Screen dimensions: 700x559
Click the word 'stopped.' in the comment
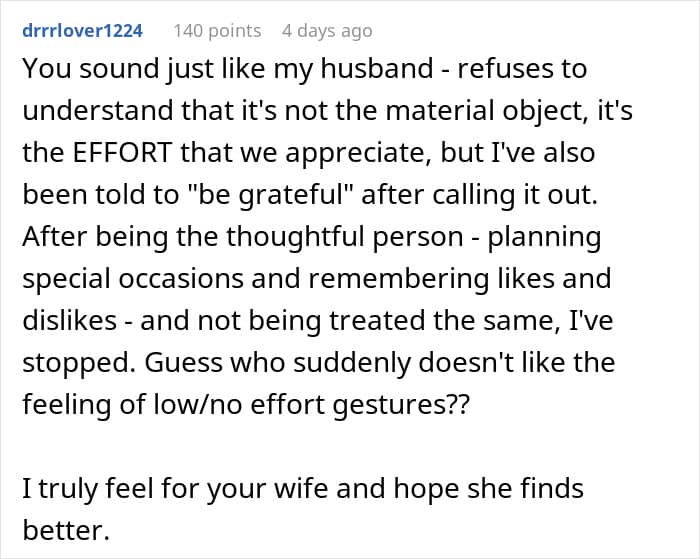point(79,363)
